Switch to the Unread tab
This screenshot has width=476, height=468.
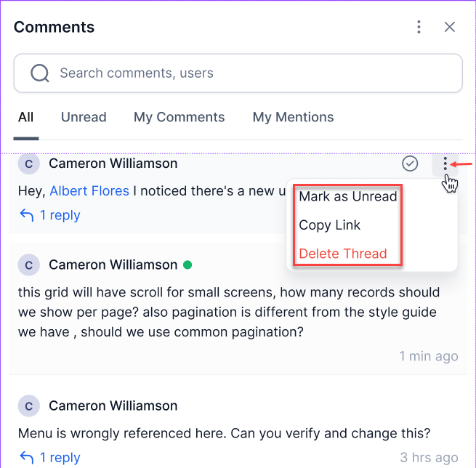84,117
